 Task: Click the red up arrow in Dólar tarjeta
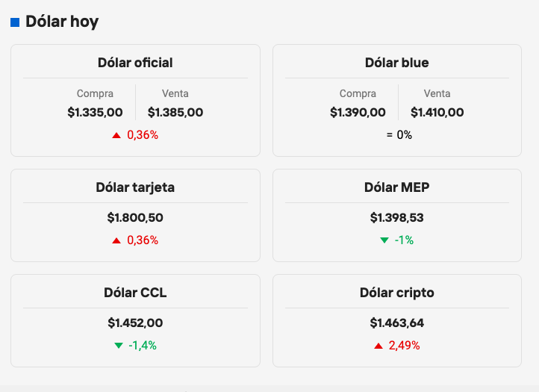[116, 240]
